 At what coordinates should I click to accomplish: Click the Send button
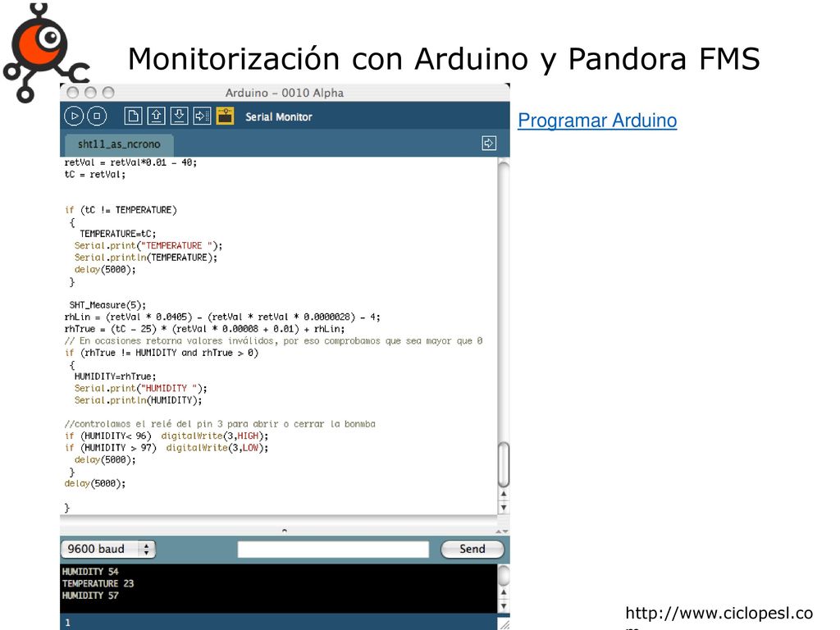pos(472,549)
